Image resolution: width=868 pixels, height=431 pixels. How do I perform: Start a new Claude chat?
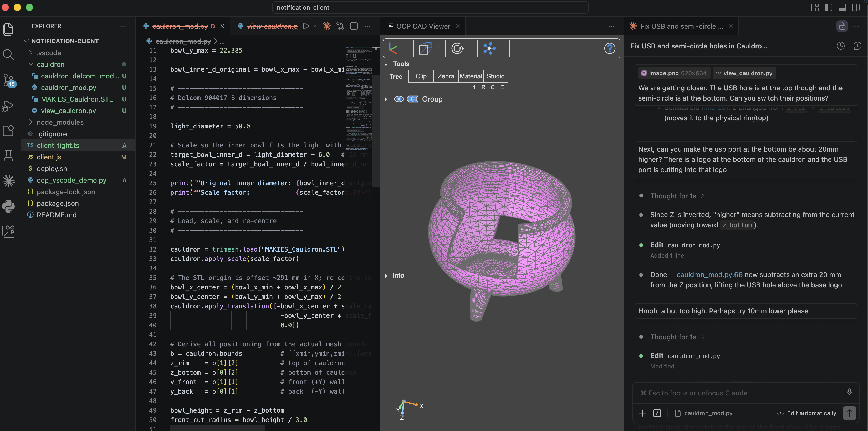tap(857, 46)
